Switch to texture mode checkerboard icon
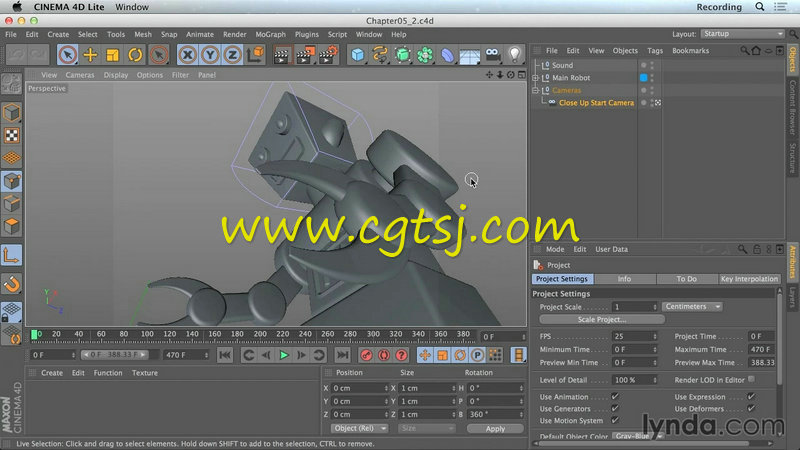The image size is (800, 450). [x=11, y=135]
